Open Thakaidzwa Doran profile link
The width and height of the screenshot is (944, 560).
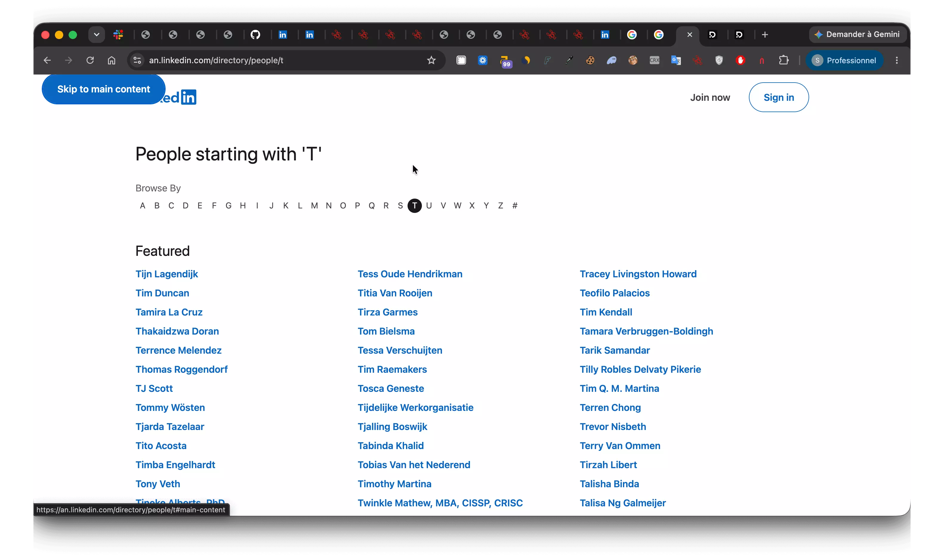tap(177, 331)
